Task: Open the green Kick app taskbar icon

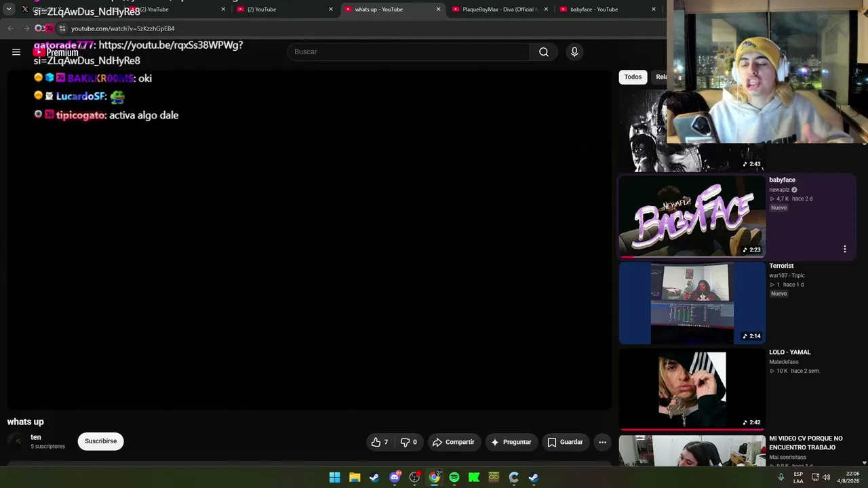Action: pos(474,477)
